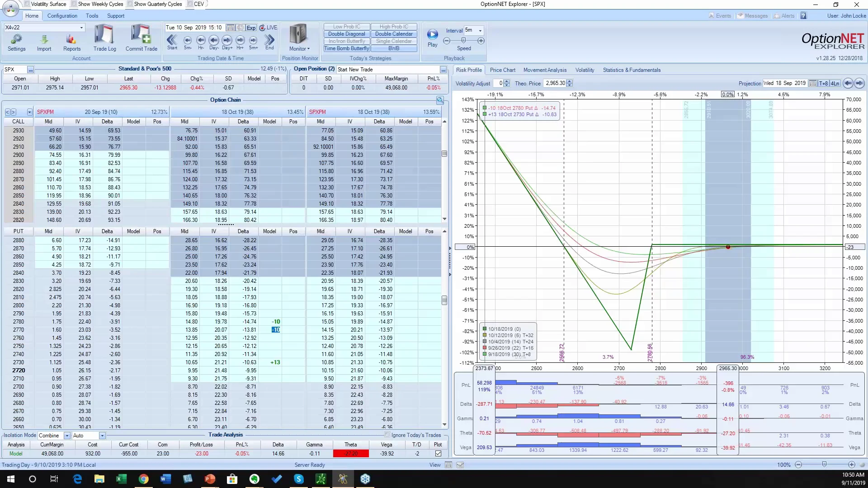Enable Show Quarterly Cycles checkbox
Image resolution: width=868 pixels, height=488 pixels.
[x=130, y=4]
